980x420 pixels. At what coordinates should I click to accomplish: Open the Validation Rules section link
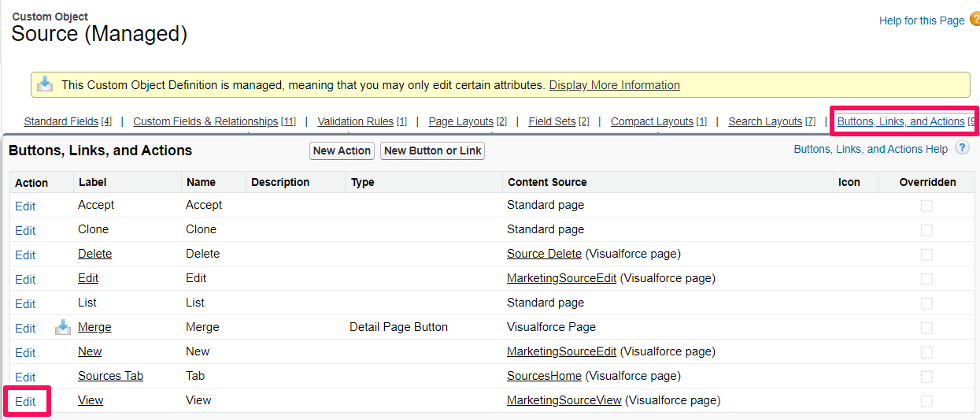[x=355, y=121]
